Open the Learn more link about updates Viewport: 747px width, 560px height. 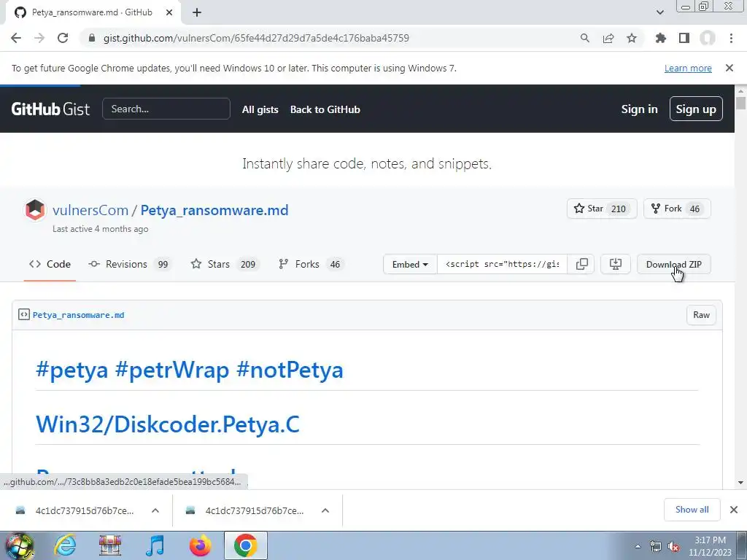tap(688, 68)
